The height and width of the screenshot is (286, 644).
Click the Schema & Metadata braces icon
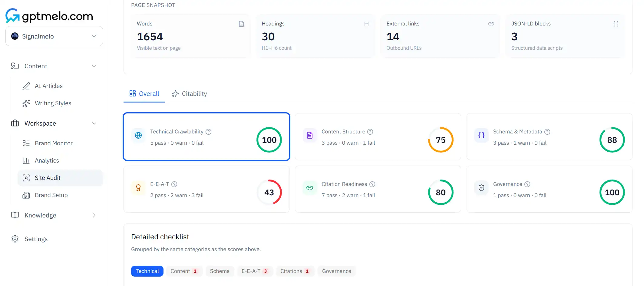[x=481, y=135]
